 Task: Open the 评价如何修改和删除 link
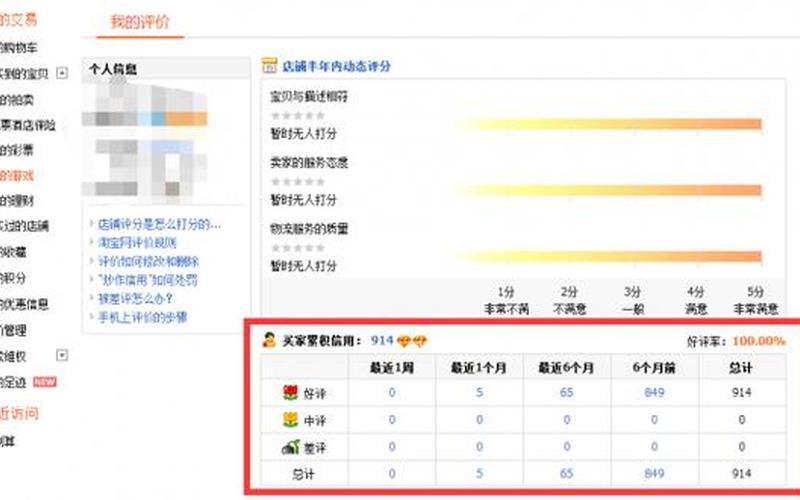148,261
